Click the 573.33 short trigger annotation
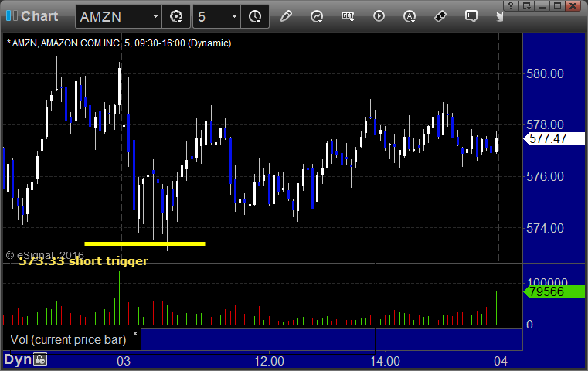 pos(83,260)
